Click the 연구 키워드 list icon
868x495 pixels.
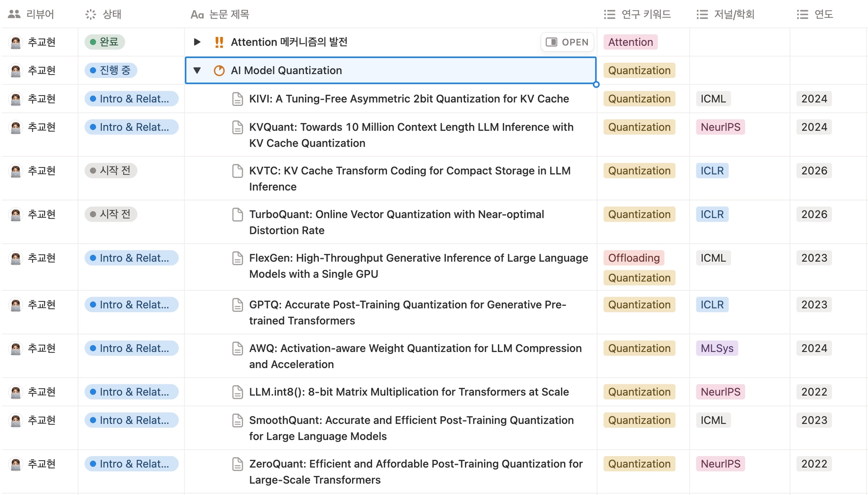(x=609, y=14)
